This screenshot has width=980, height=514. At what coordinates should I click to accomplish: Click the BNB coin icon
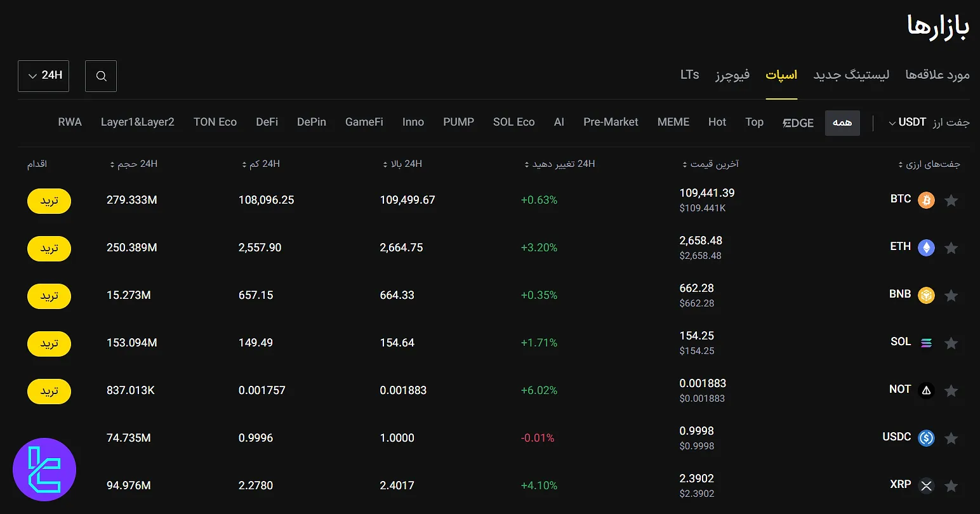click(926, 296)
